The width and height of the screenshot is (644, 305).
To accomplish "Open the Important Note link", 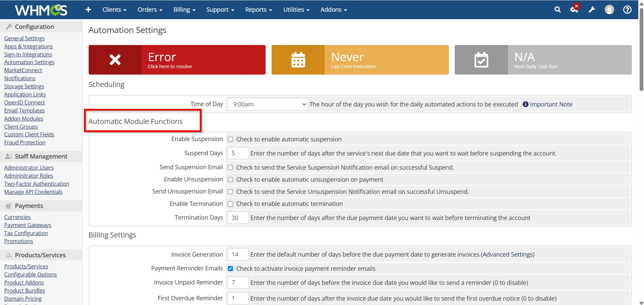I will (551, 104).
